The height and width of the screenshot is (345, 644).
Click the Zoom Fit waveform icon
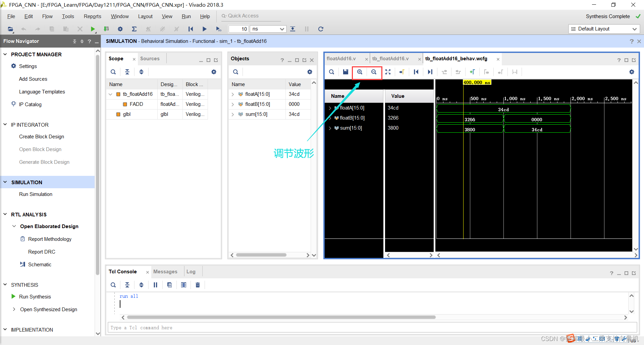(388, 72)
